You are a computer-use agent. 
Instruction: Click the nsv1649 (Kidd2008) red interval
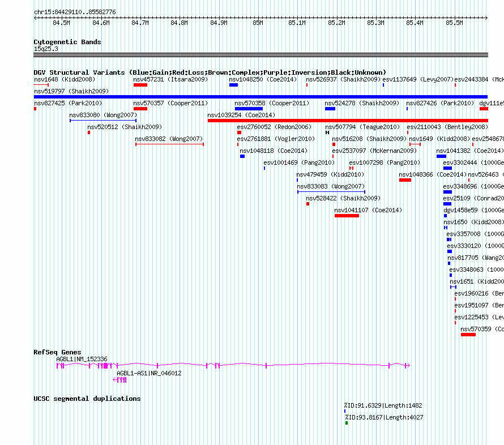pos(415,144)
